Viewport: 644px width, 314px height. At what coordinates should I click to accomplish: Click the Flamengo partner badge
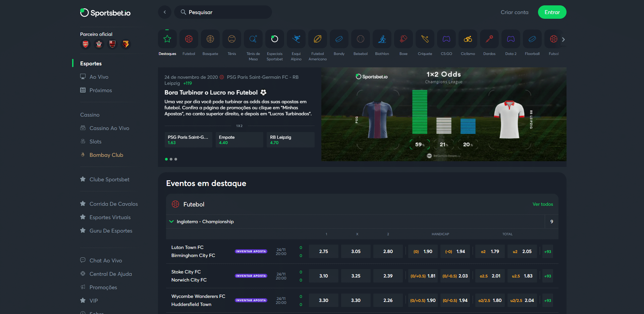pyautogui.click(x=112, y=44)
